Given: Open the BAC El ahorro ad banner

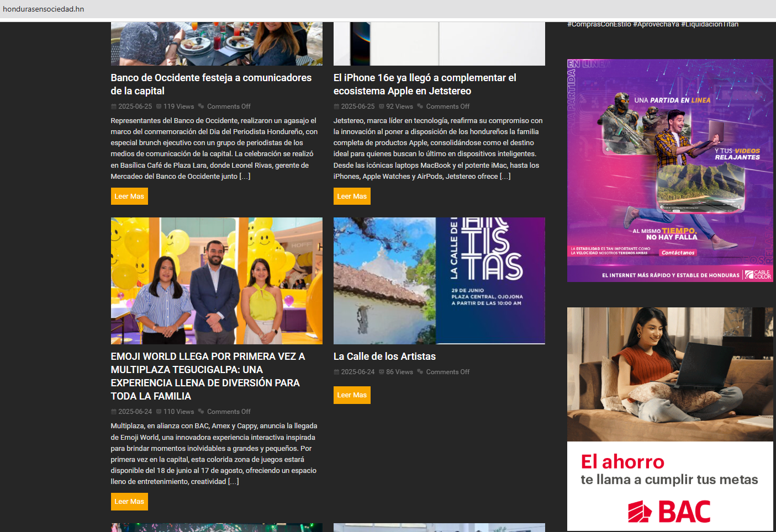Looking at the screenshot, I should tap(670, 419).
